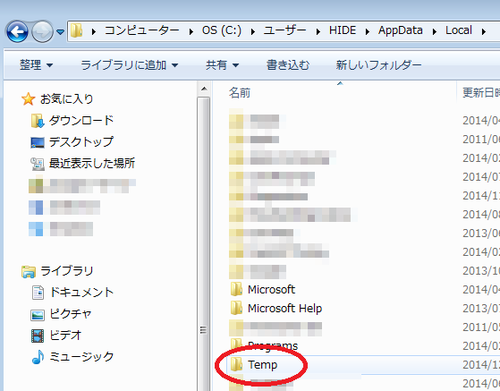Click the Microsoft folder icon
This screenshot has height=391, width=500.
pos(236,289)
